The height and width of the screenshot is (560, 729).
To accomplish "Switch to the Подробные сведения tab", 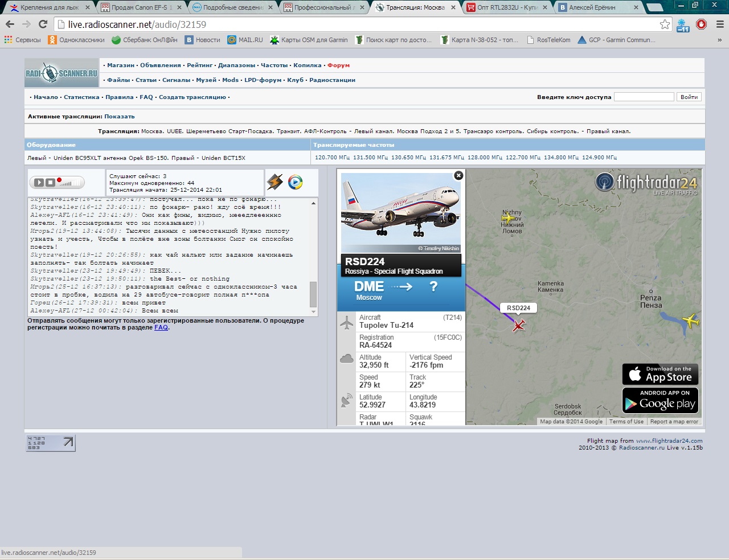I will tap(233, 7).
